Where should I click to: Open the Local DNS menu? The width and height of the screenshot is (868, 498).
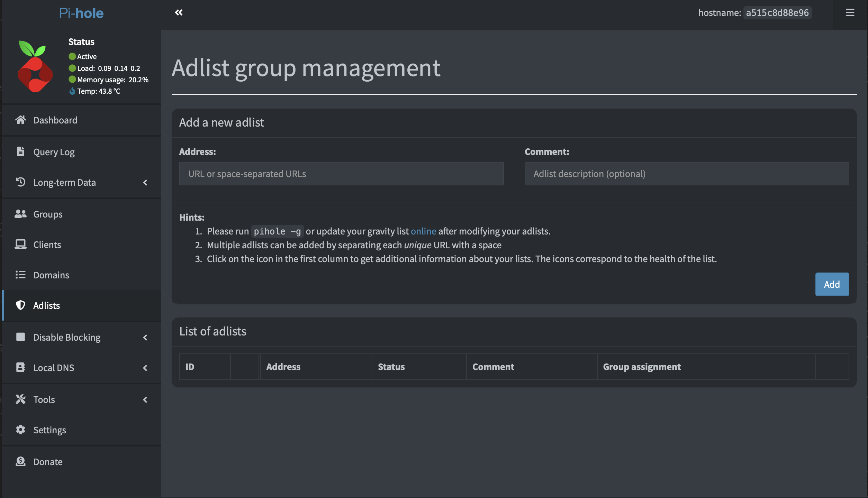point(82,368)
